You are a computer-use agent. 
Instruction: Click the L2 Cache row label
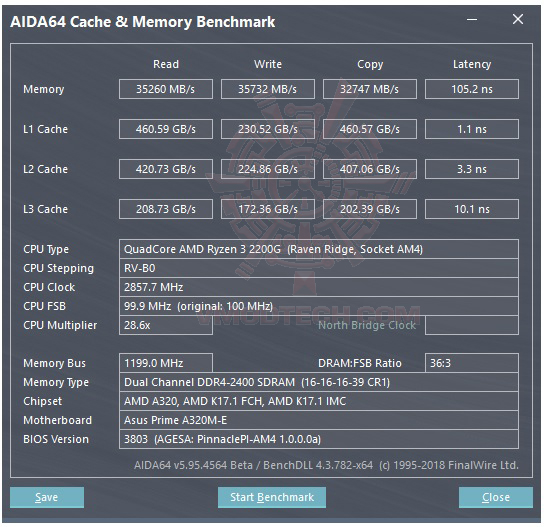click(46, 170)
